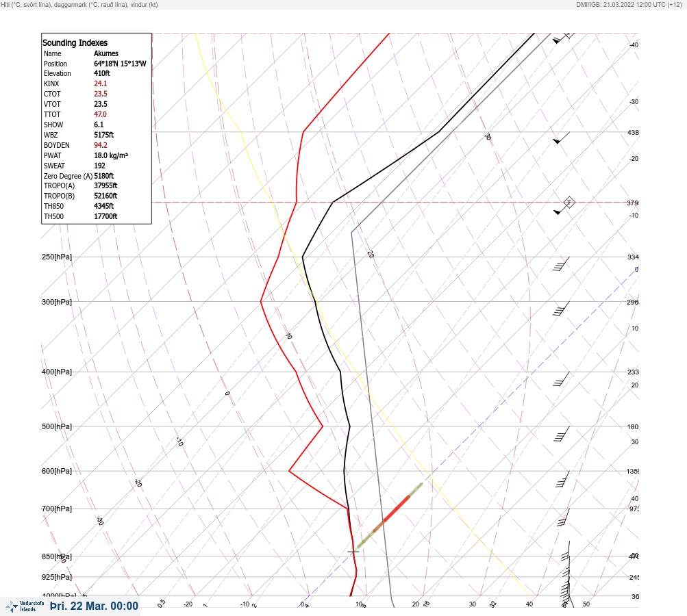
Task: Click the VTOT row value '23.5'
Action: (100, 104)
